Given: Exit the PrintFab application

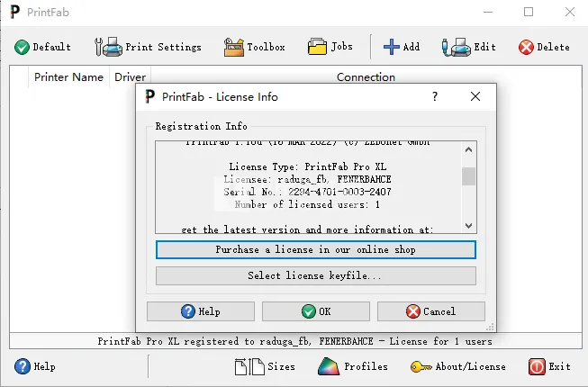Looking at the screenshot, I should 549,366.
